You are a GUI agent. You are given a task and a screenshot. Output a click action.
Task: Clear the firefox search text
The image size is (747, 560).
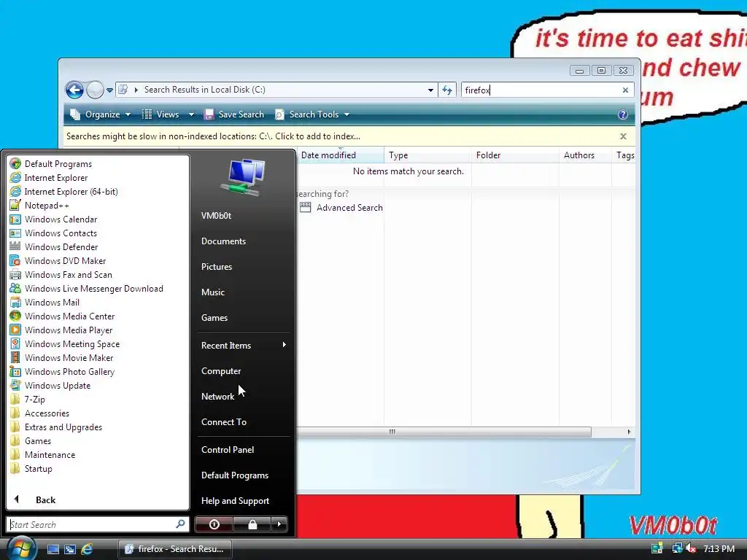coord(625,90)
